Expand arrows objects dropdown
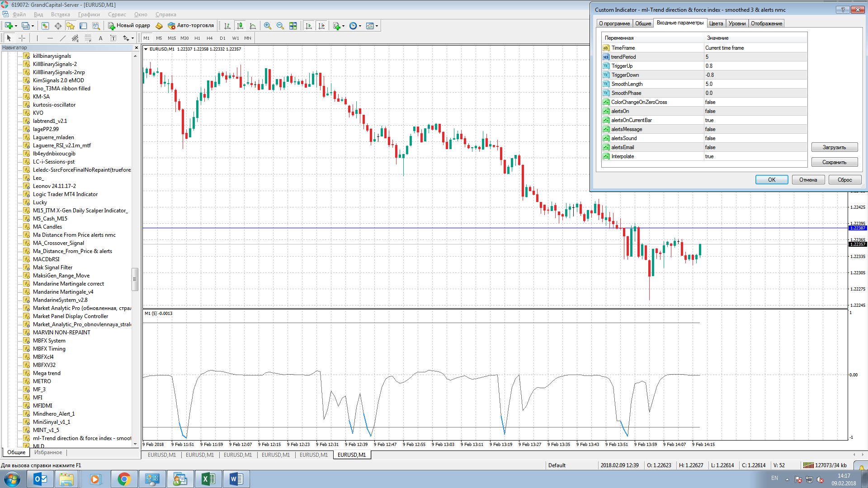The width and height of the screenshot is (868, 488). 132,38
